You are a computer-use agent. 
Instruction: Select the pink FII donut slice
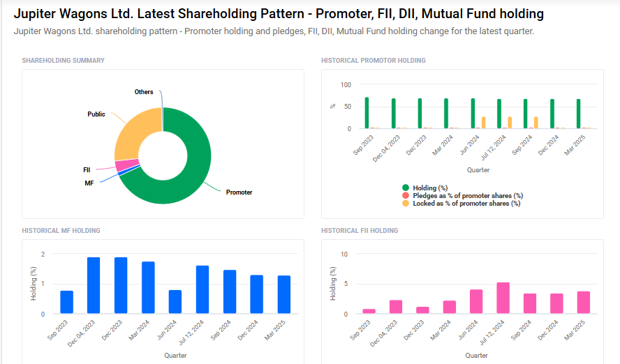[x=126, y=165]
